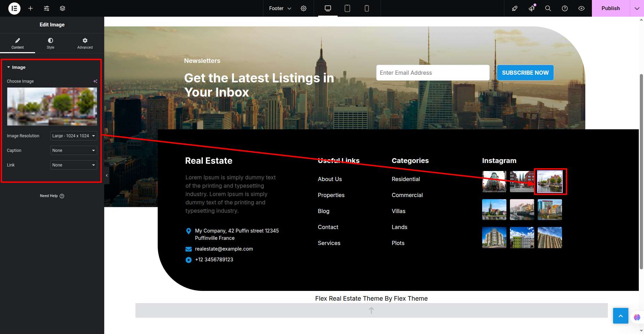Open Footer page settings gear

(304, 8)
